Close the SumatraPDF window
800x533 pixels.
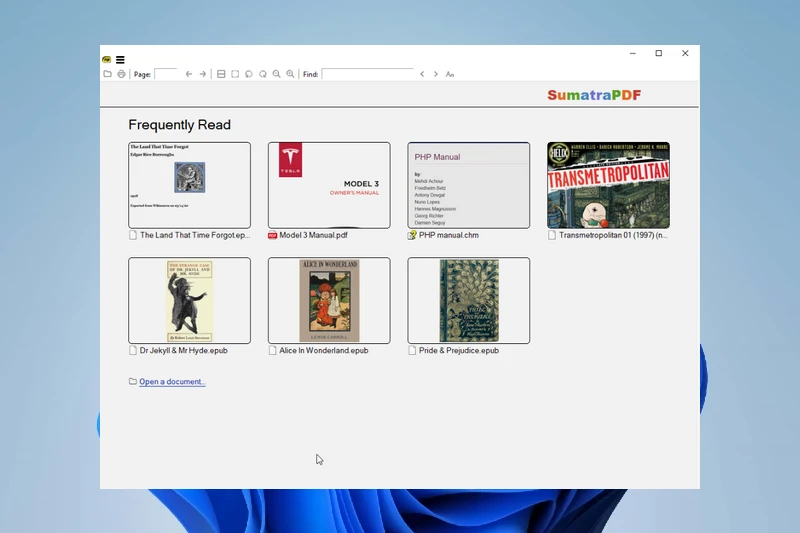click(685, 53)
